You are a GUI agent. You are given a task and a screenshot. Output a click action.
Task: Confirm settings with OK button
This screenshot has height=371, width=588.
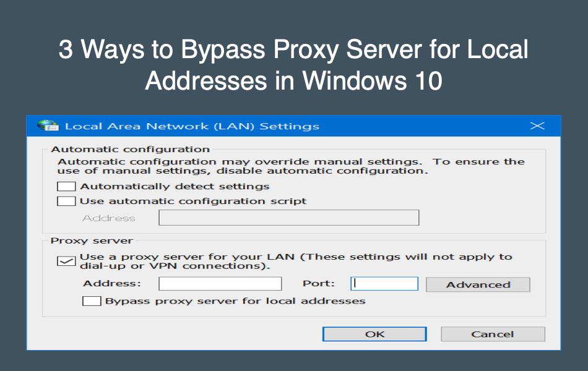(374, 334)
